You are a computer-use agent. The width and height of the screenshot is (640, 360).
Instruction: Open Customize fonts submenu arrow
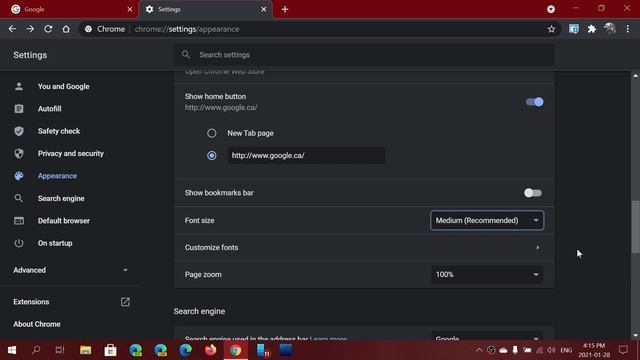538,248
